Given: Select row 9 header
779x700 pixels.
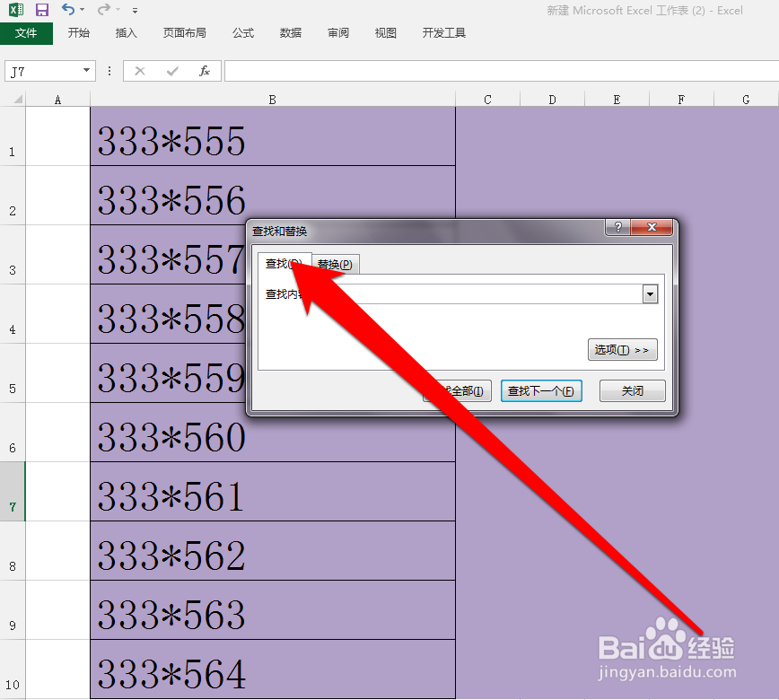Looking at the screenshot, I should (x=13, y=610).
